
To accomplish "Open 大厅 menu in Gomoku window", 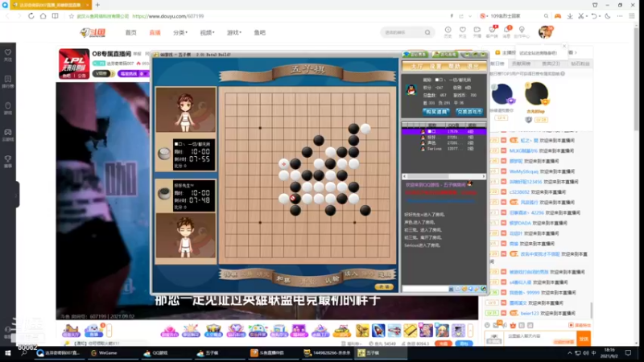I will (416, 66).
